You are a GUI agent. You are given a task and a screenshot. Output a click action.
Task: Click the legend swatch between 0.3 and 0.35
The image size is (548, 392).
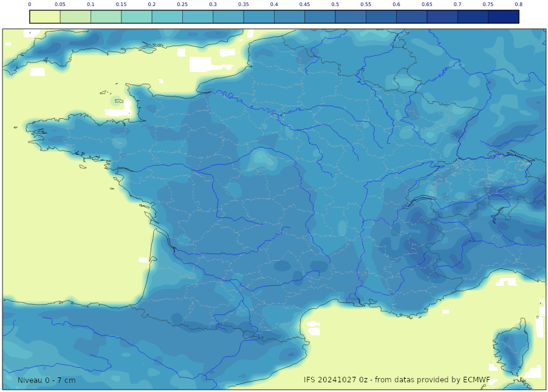[228, 16]
